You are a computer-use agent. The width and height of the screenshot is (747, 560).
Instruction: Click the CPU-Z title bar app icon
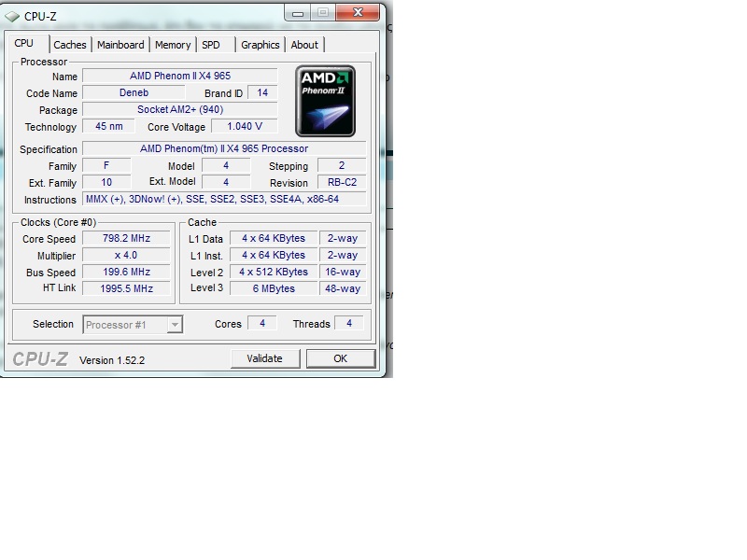pos(12,17)
